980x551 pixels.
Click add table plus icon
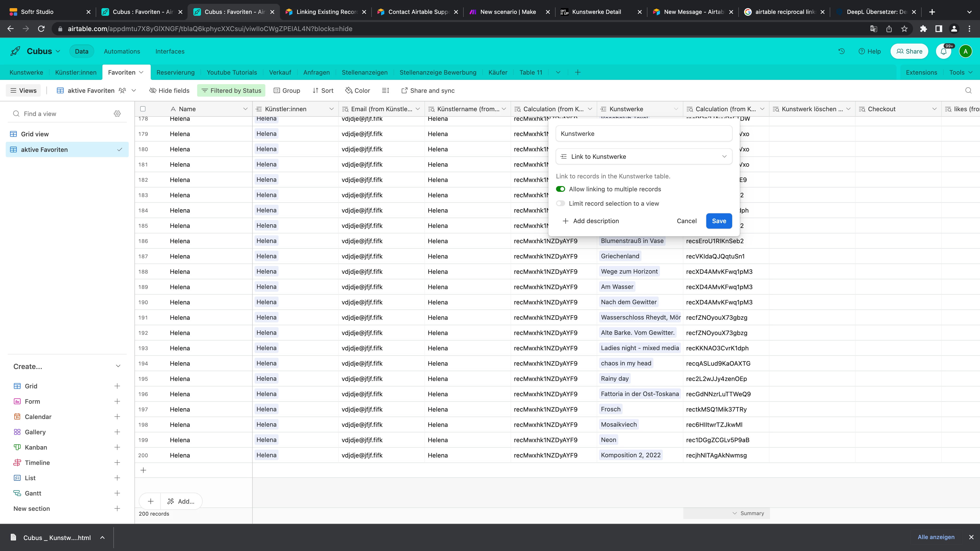pos(578,72)
